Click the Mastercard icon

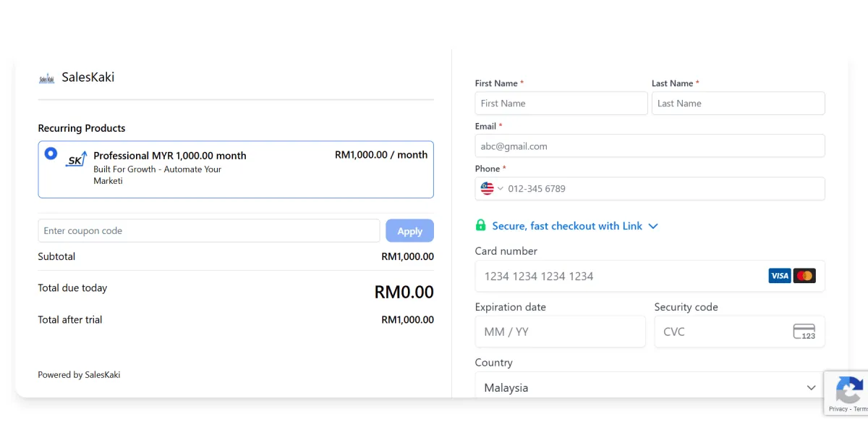coord(804,276)
